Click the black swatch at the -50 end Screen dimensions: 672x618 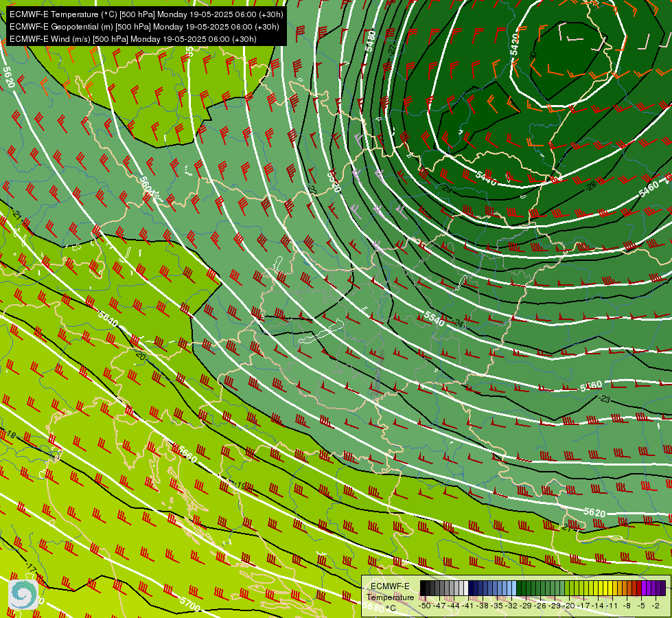423,588
